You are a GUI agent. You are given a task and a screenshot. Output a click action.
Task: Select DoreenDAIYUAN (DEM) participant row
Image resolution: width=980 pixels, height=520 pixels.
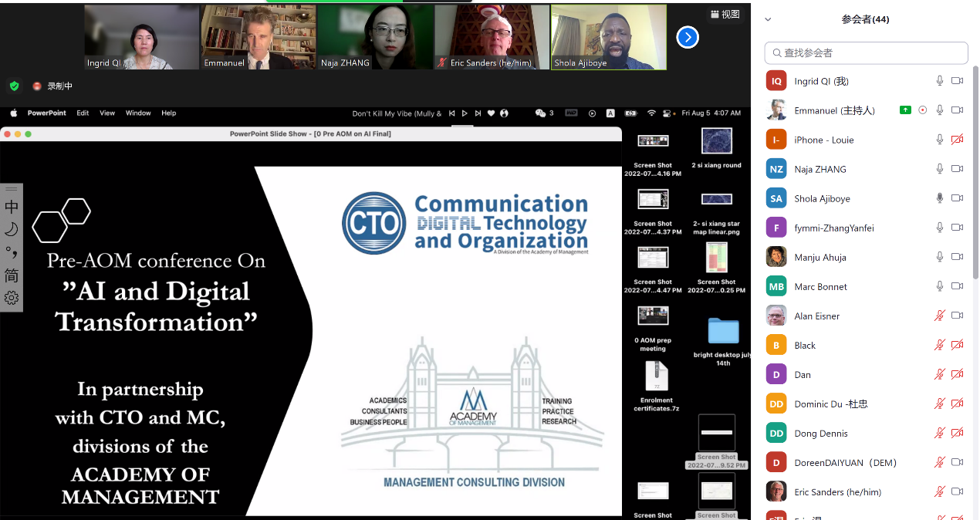click(866, 462)
